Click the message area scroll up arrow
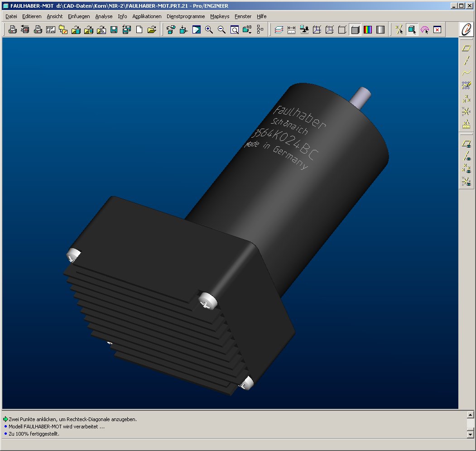 point(470,415)
